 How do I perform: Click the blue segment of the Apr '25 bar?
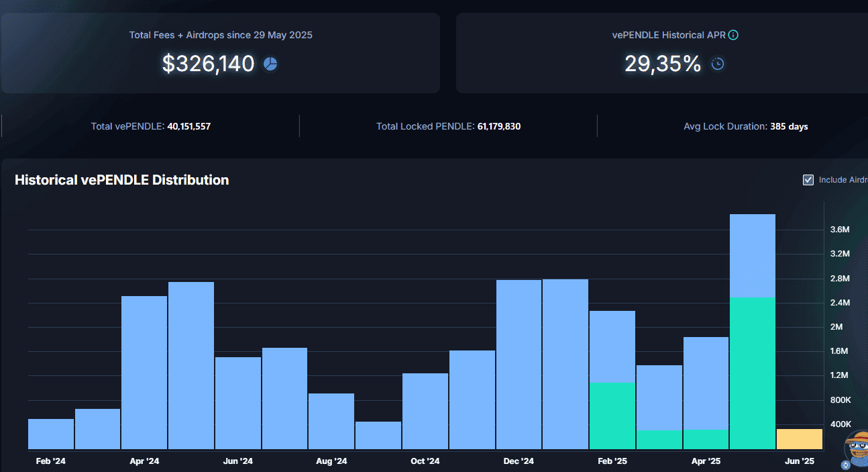(x=706, y=383)
